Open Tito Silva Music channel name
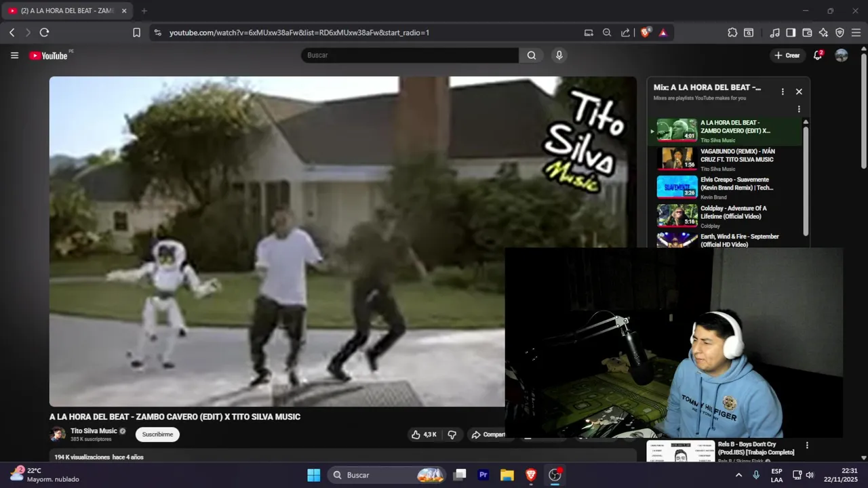868x488 pixels. (94, 431)
